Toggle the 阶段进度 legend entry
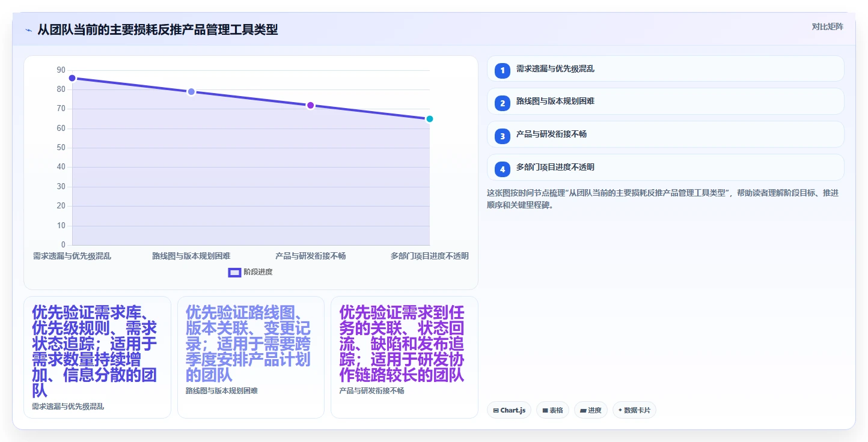Screen dimensions: 868x442 coord(251,272)
